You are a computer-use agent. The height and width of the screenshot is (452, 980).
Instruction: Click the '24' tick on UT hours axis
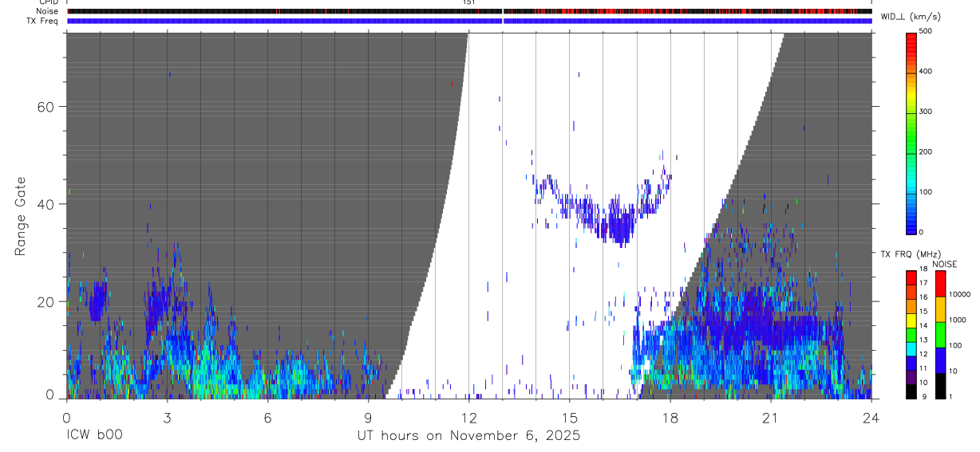pos(871,418)
